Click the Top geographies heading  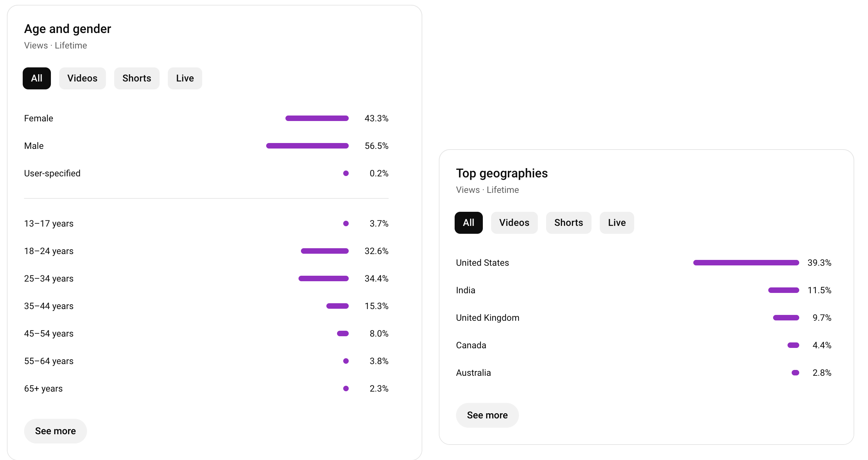(x=502, y=173)
